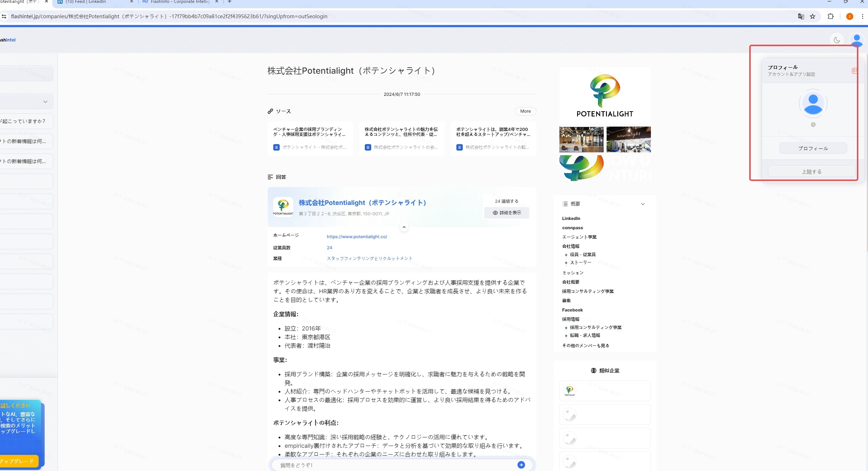
Task: Open source card ポテンシャライトは、創業4年で200
Action: pos(493,139)
